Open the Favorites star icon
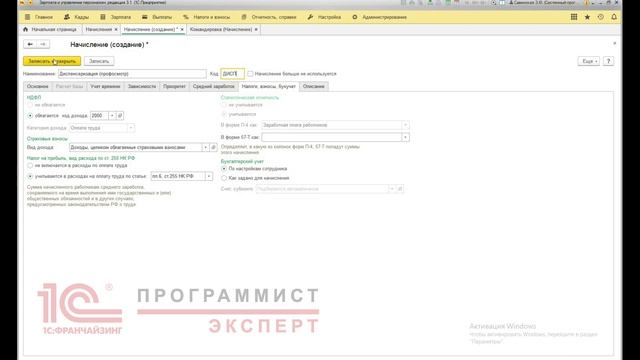Screen dimensions: 640x360 (x=587, y=17)
